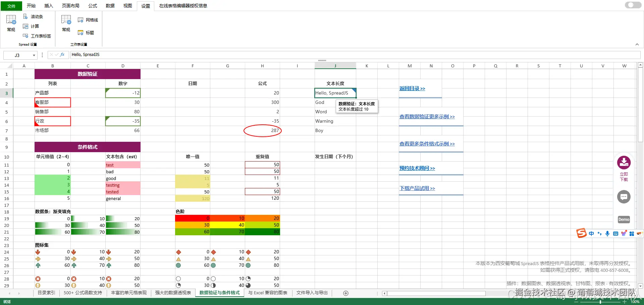The height and width of the screenshot is (305, 644).
Task: Select the cell with value -12
Action: (123, 93)
